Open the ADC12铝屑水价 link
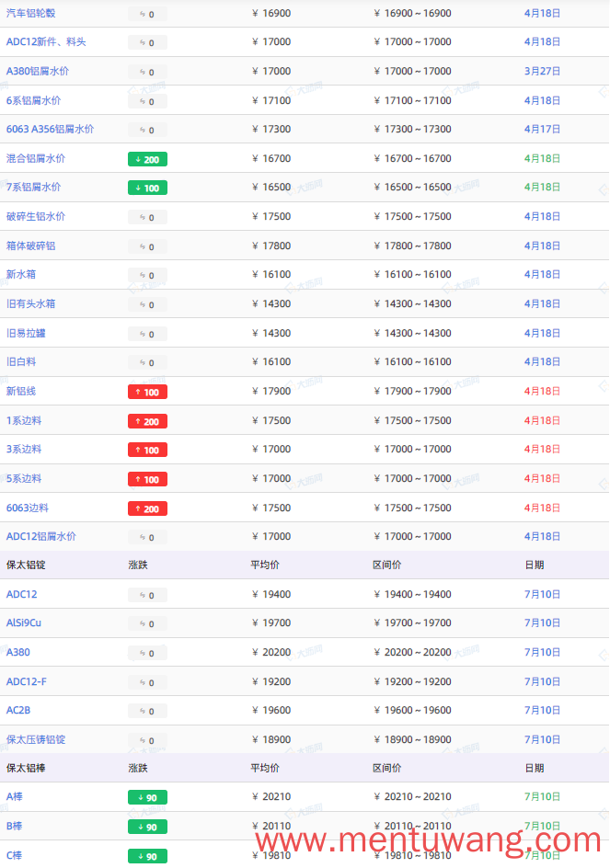 [x=41, y=536]
